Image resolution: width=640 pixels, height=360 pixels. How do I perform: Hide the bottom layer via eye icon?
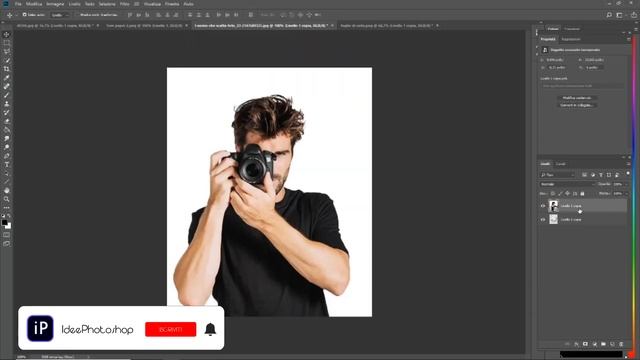[543, 220]
